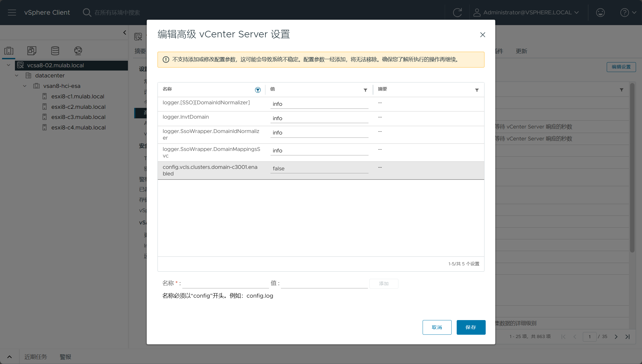Viewport: 642px width, 364px height.
Task: Collapse the vsan8-hci-esa cluster node
Action: point(25,86)
